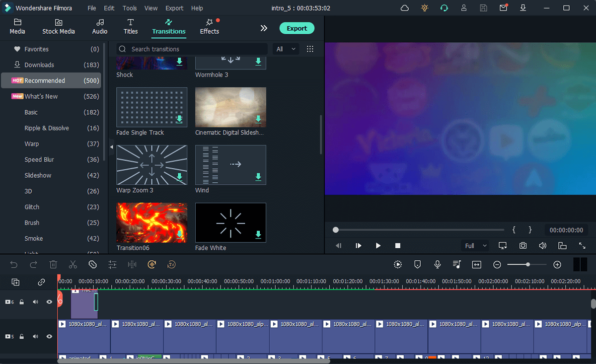Click the preview playhead scrubber
Screen dimensions: 596x364
[336, 230]
